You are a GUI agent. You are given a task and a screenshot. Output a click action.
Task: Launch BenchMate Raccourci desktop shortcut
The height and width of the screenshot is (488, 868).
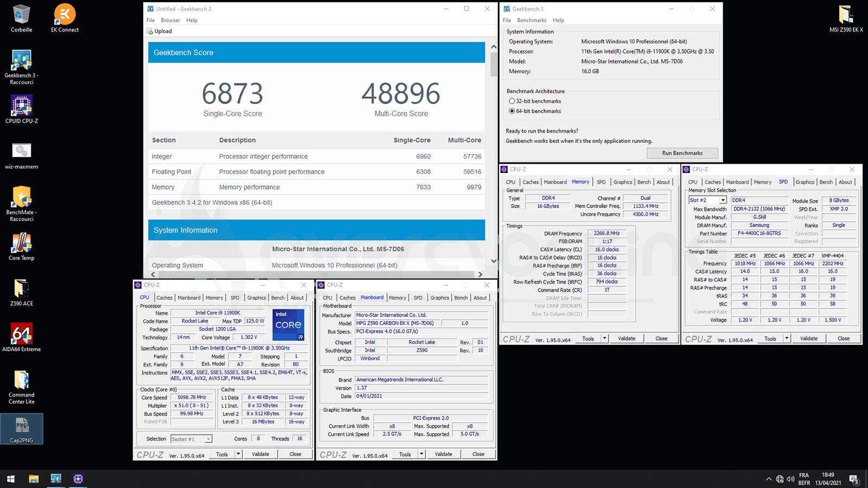click(22, 204)
